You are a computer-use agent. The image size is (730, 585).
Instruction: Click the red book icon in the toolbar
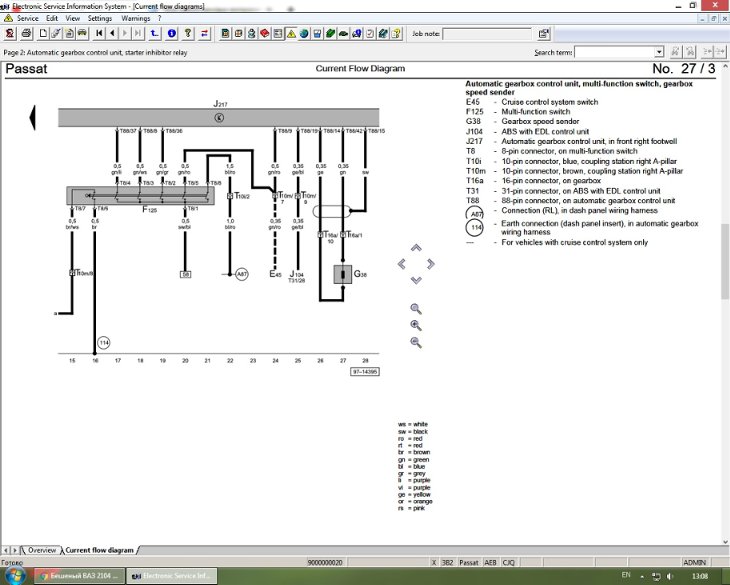point(264,34)
